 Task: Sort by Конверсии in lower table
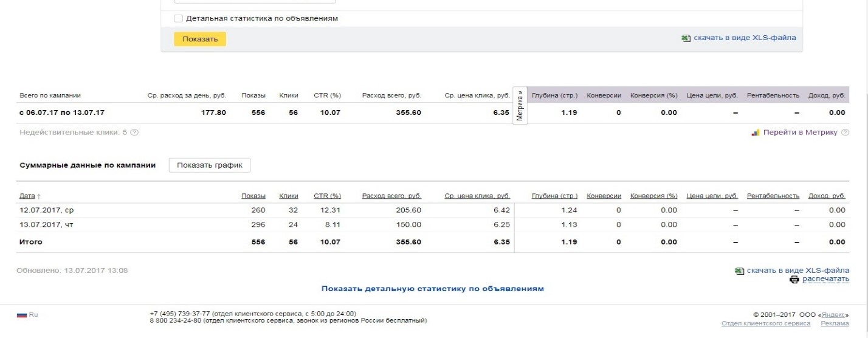tap(604, 196)
